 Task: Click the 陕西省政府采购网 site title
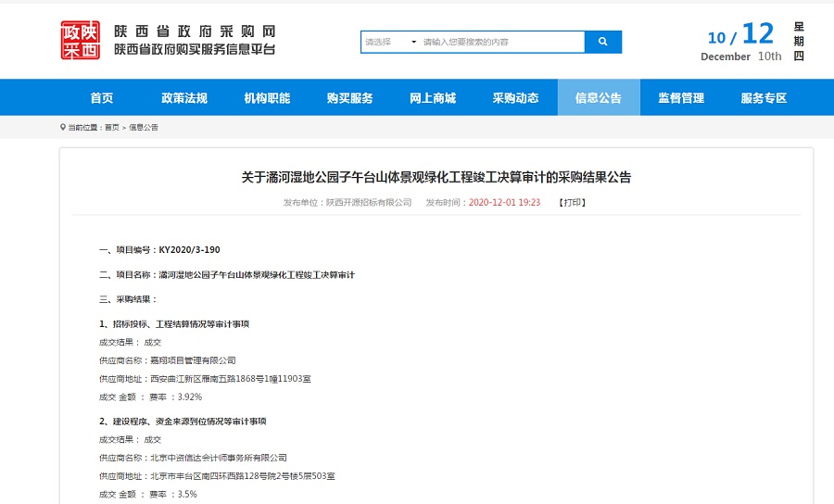click(x=194, y=31)
